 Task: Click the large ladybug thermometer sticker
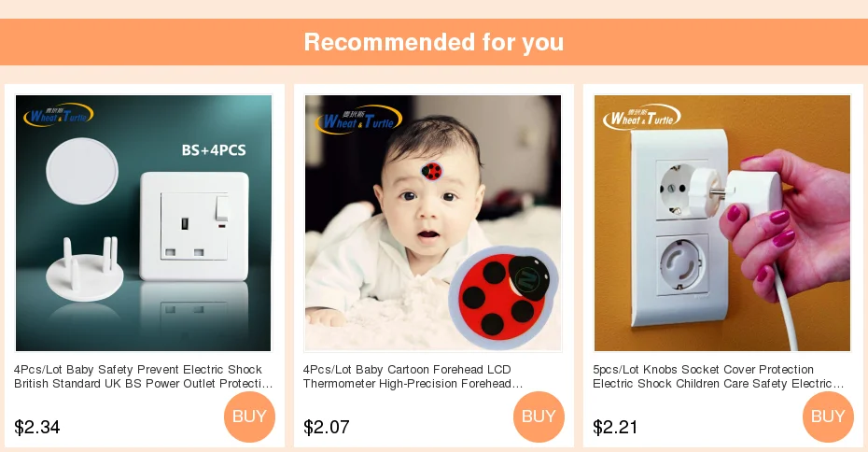point(503,295)
